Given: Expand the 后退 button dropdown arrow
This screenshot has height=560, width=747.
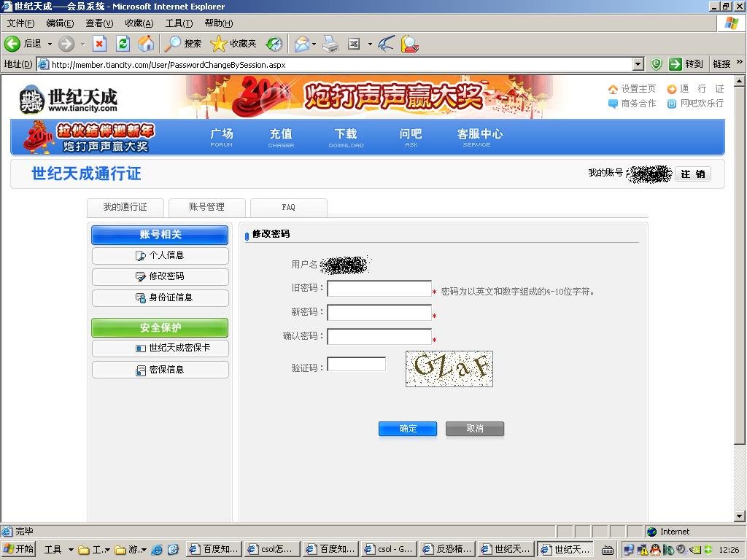Looking at the screenshot, I should (50, 44).
